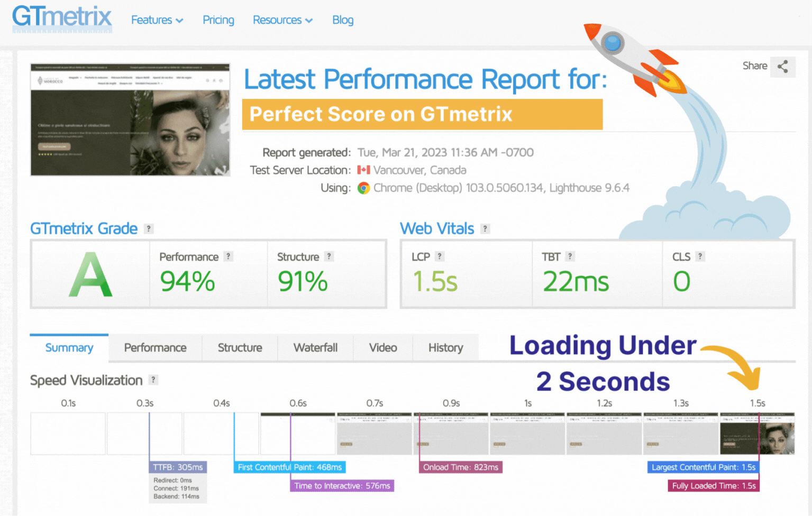Select the 0.9s filmstrip frame
The height and width of the screenshot is (516, 812).
click(451, 434)
